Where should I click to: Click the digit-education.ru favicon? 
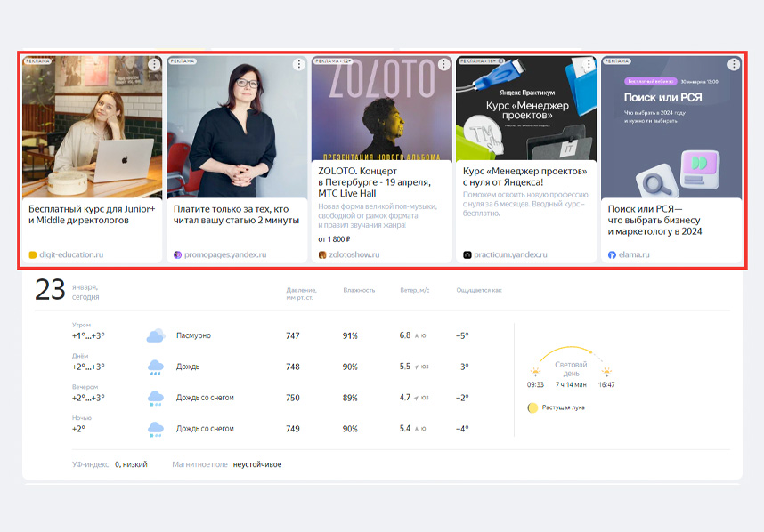point(33,254)
